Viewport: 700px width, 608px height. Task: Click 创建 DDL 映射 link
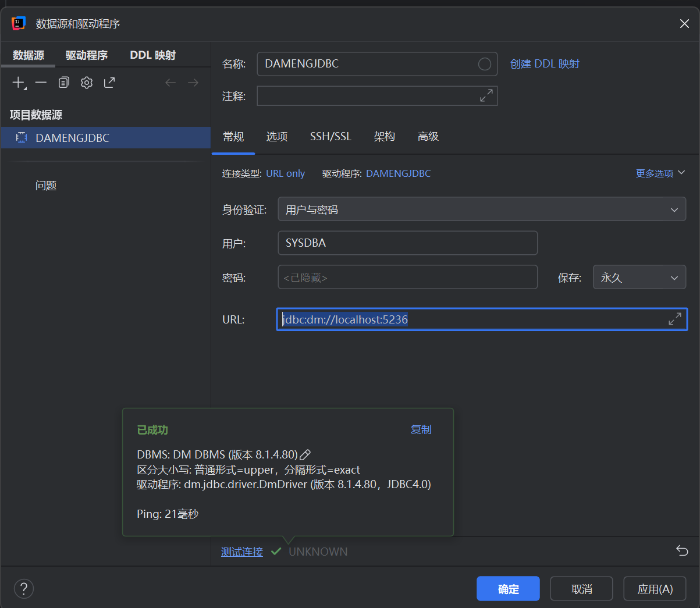[545, 64]
